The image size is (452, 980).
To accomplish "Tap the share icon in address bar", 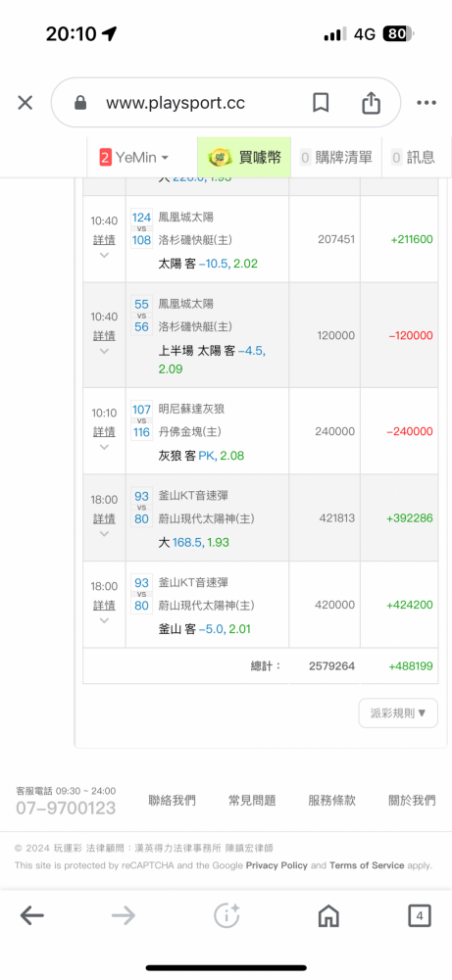I will 371,103.
